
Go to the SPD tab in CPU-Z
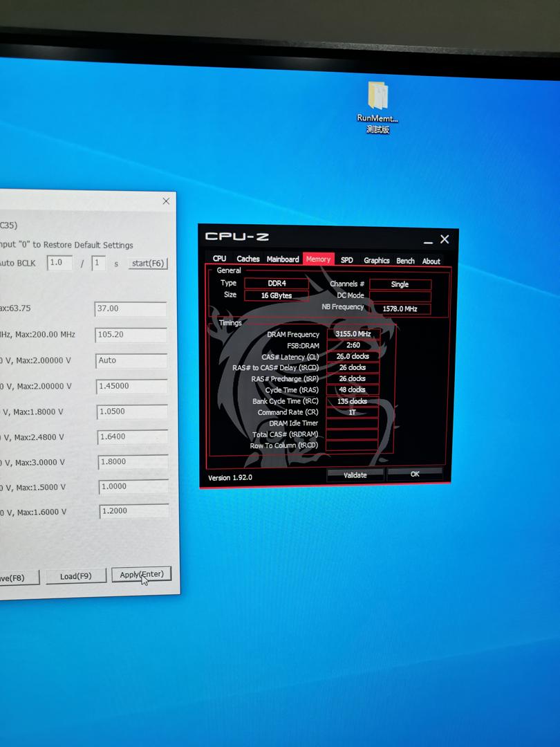click(x=346, y=260)
